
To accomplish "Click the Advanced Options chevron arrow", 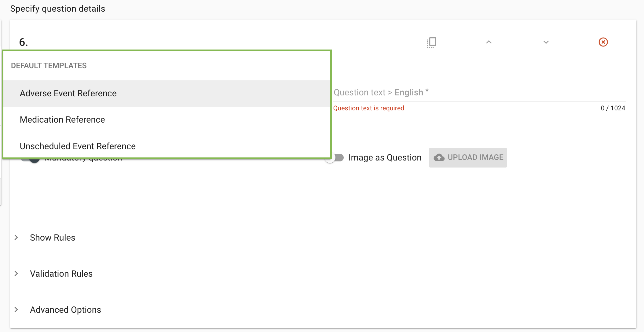I will tap(16, 310).
